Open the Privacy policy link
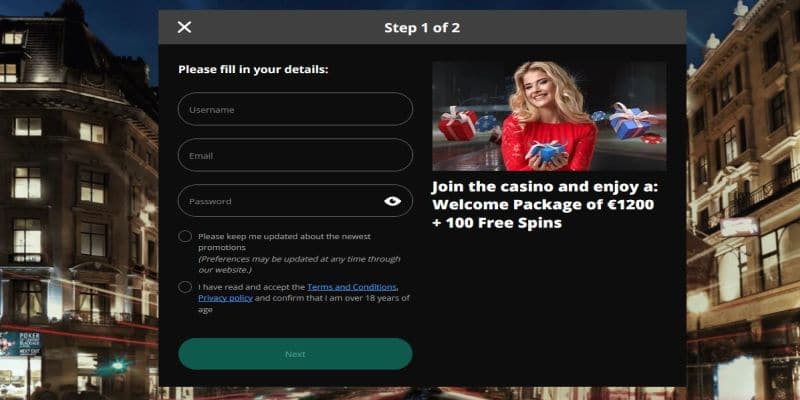800x400 pixels. [x=226, y=298]
